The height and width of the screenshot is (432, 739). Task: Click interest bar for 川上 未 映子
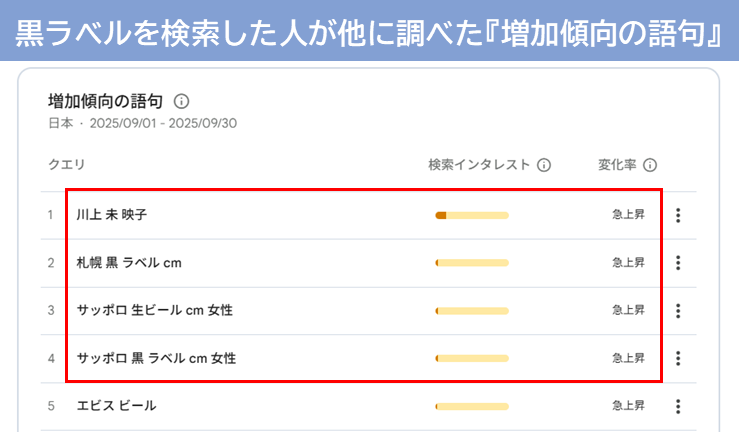pyautogui.click(x=472, y=215)
